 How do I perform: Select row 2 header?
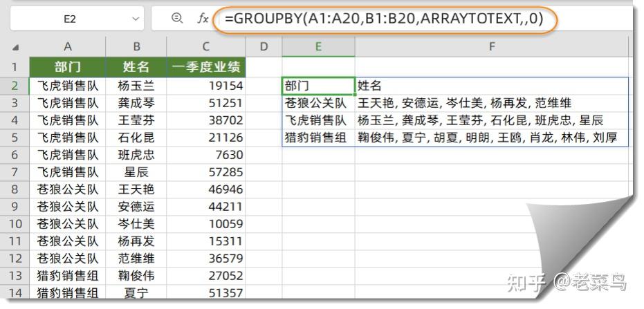tap(15, 86)
